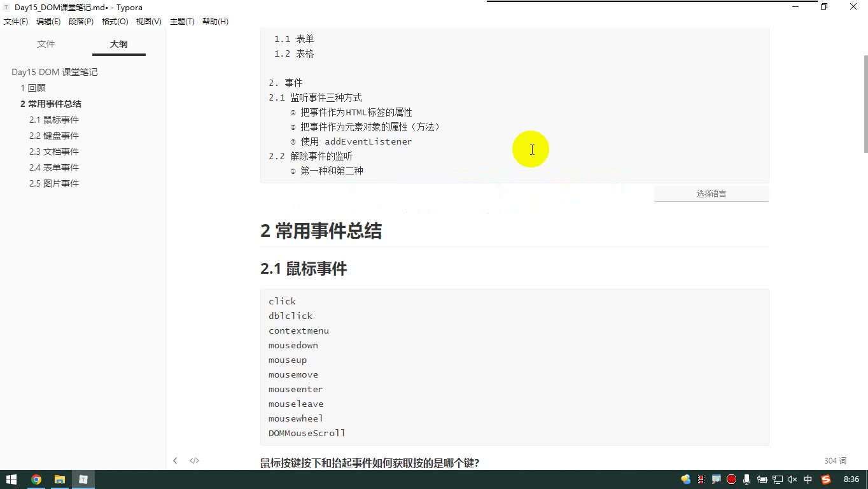Open network connection tray icon
868x489 pixels.
pos(777,479)
